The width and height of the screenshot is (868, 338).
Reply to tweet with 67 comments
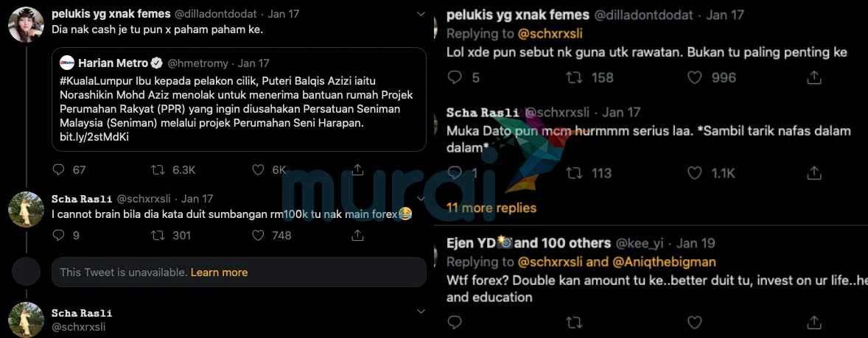(59, 170)
